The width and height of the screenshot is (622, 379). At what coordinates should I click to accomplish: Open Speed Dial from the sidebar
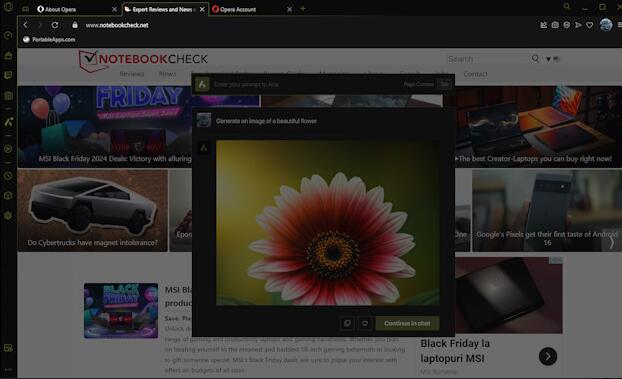8,35
